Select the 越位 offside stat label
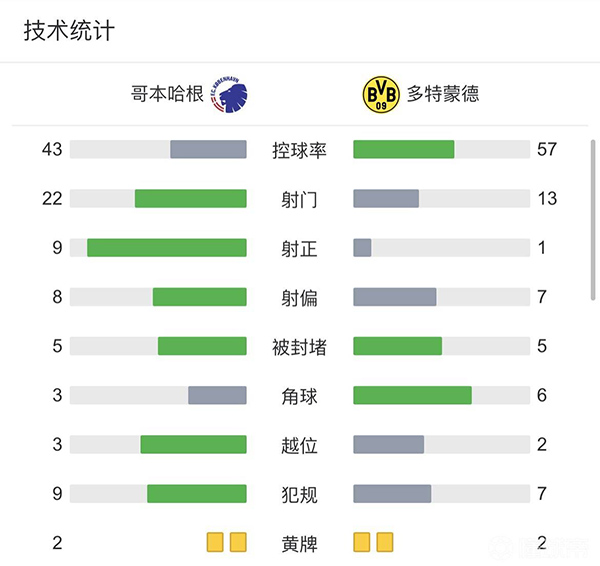This screenshot has height=566, width=600. click(300, 445)
